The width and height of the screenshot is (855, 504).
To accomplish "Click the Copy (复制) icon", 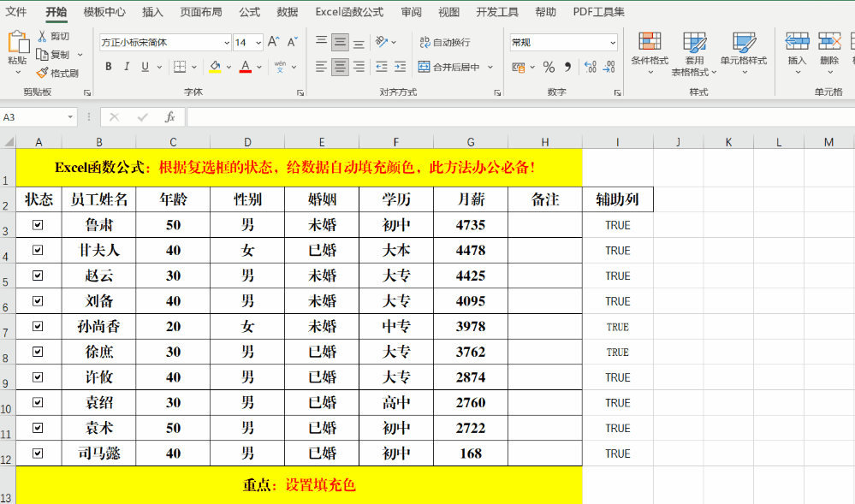I will click(x=43, y=55).
